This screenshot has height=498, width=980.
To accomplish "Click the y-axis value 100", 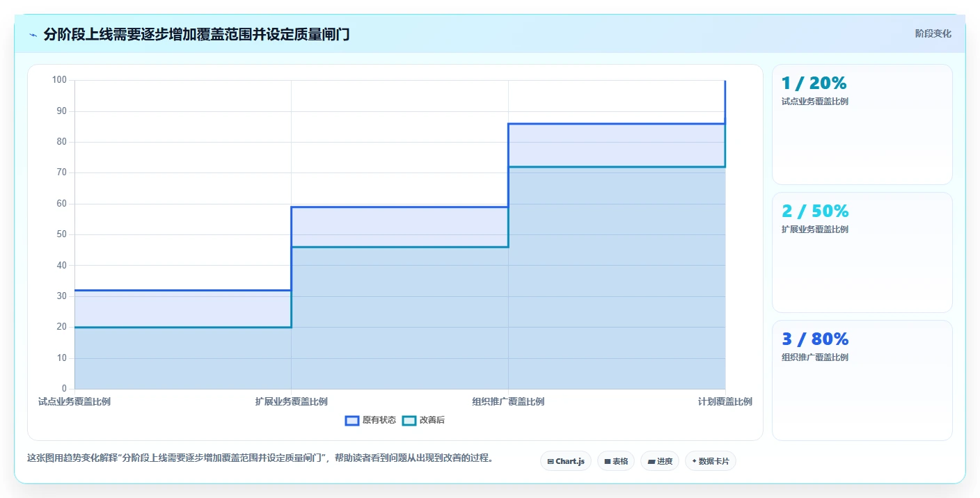I will [x=59, y=80].
